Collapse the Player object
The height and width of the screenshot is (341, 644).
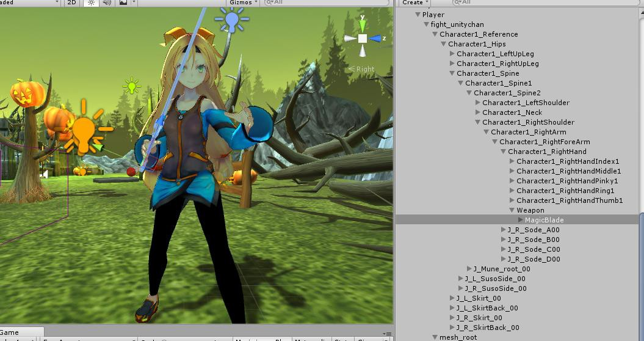pos(418,15)
